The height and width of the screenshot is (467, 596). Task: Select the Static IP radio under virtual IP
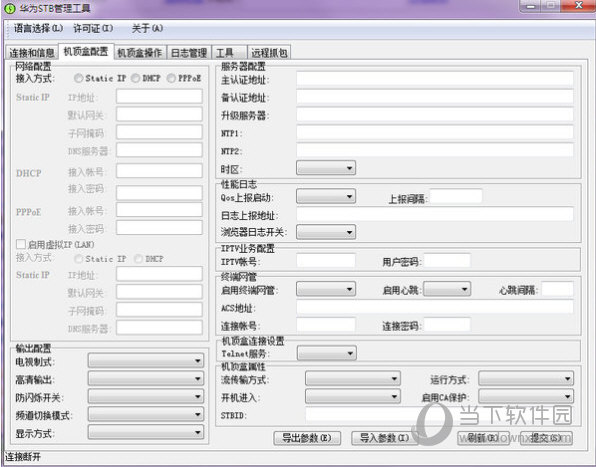pos(79,259)
